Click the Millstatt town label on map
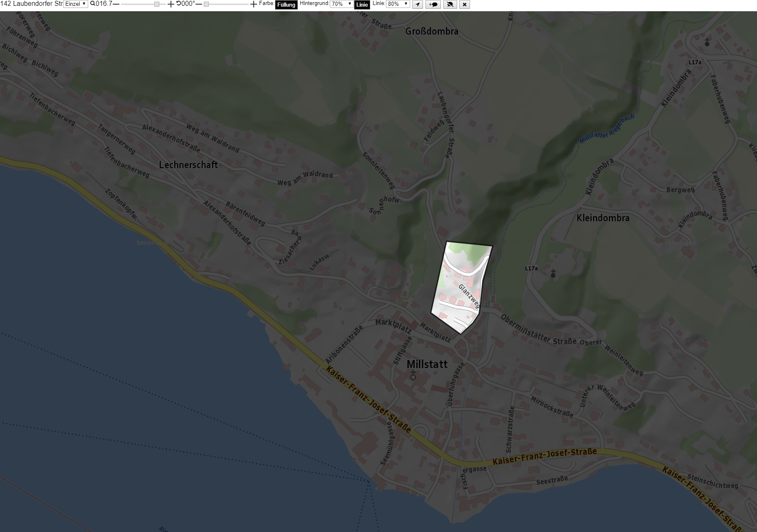The width and height of the screenshot is (757, 532). tap(427, 364)
